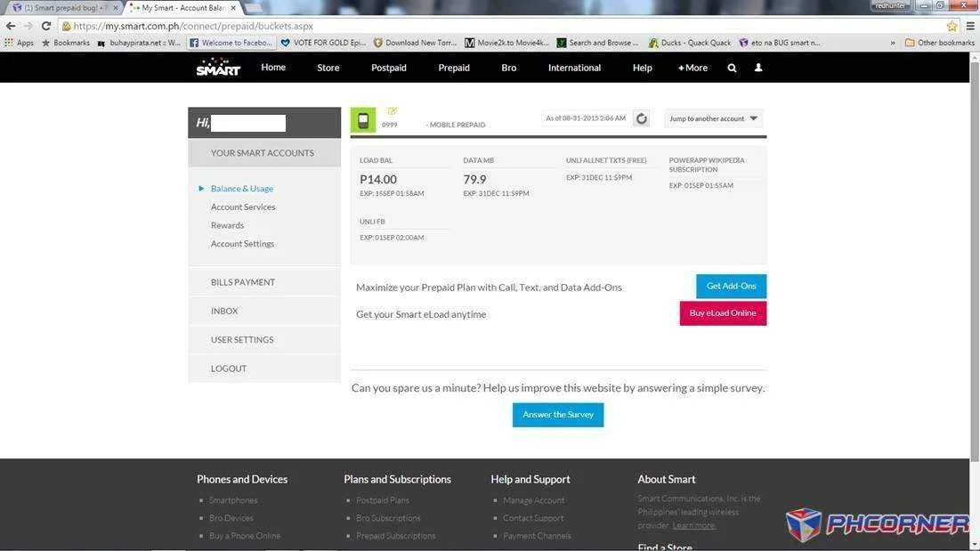The image size is (980, 551).
Task: Open the user profile icon in the navbar
Action: pyautogui.click(x=758, y=68)
